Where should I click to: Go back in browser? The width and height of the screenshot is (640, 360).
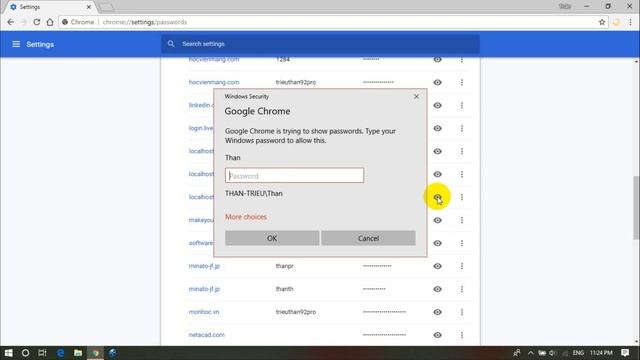pyautogui.click(x=11, y=22)
